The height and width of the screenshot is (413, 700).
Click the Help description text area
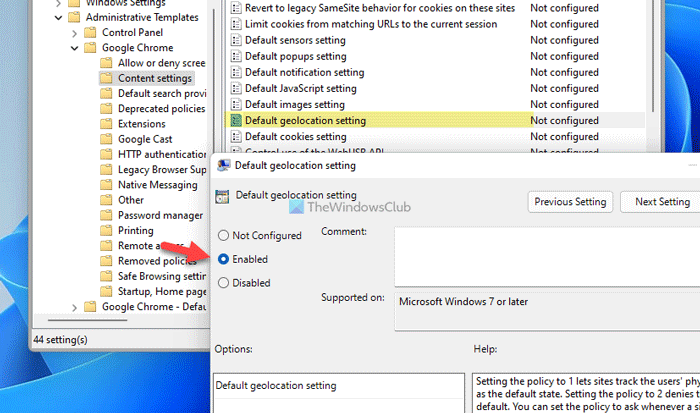586,393
